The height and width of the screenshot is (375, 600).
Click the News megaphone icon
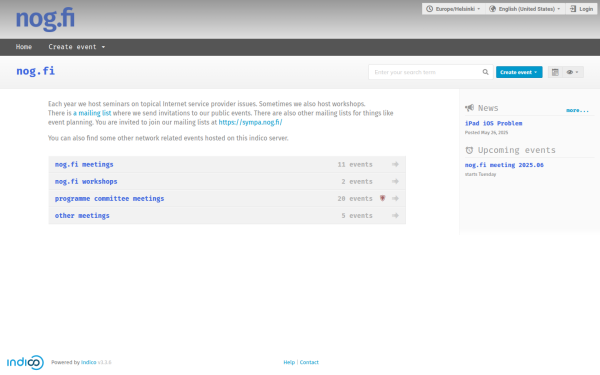coord(470,108)
